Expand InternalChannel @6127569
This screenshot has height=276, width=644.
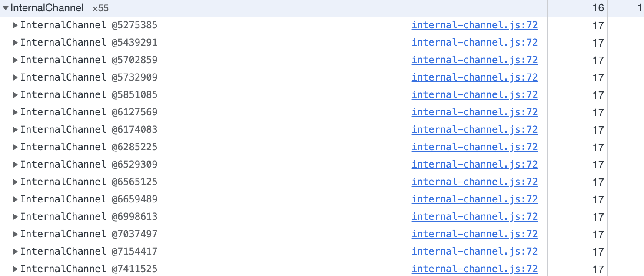coord(15,112)
